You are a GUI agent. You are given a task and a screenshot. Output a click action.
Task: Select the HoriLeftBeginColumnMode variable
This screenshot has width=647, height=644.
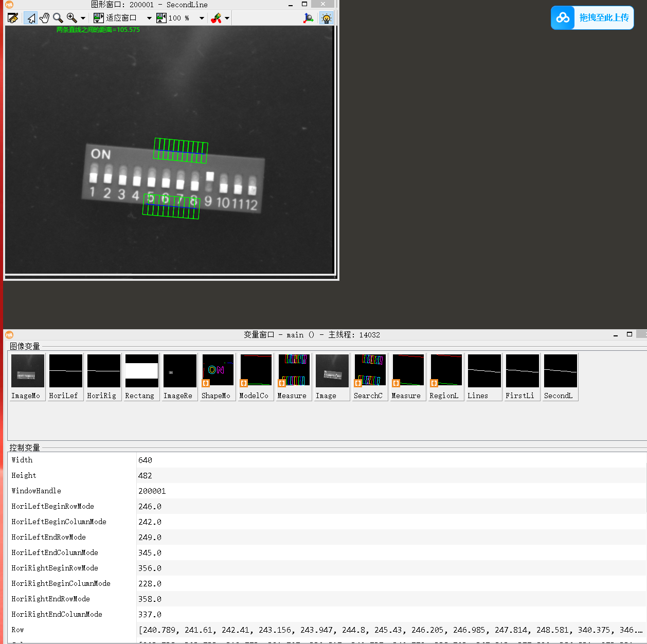pyautogui.click(x=59, y=522)
